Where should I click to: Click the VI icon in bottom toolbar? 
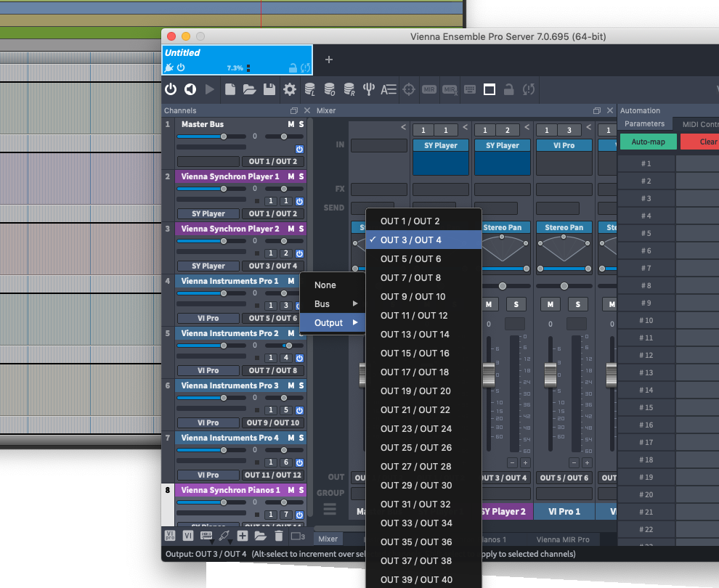pos(188,535)
